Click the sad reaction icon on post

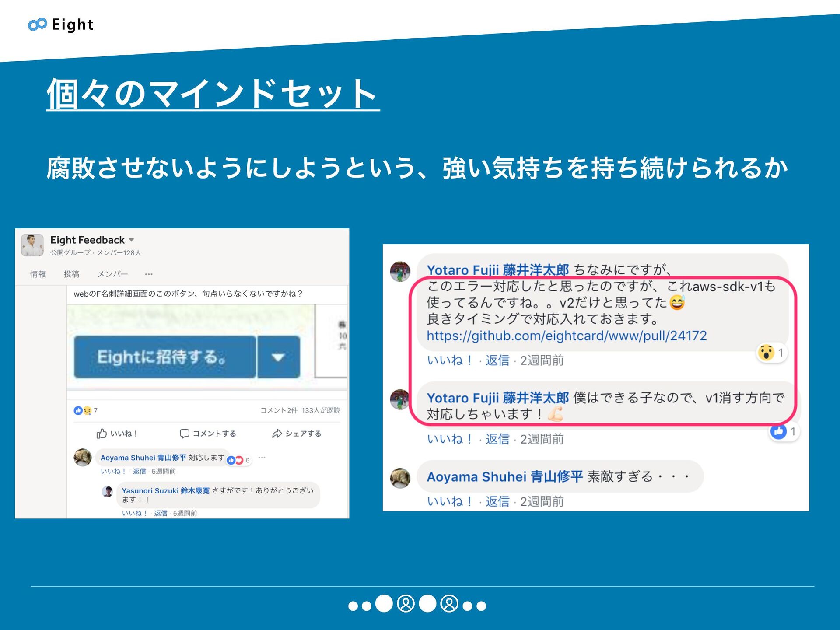(87, 411)
